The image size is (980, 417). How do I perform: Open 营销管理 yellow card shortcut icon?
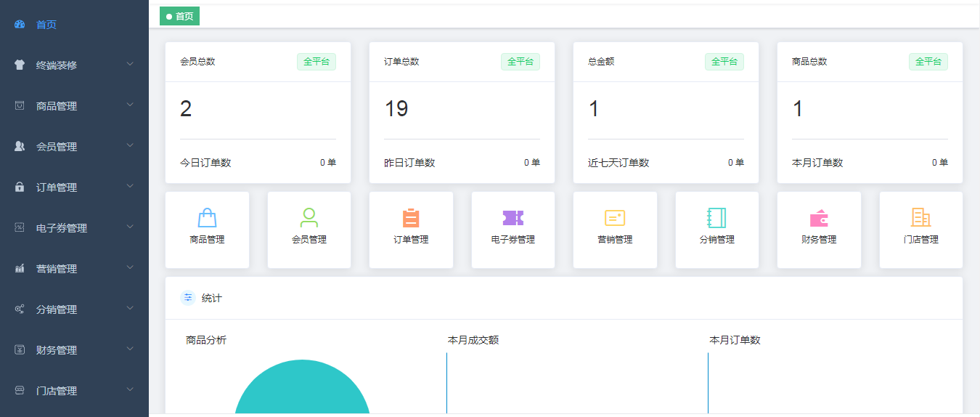[x=615, y=218]
